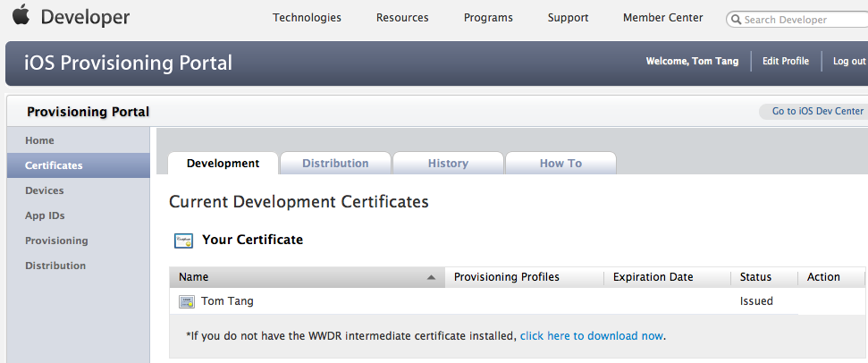
Task: Sort by Name column arrow
Action: 432,278
